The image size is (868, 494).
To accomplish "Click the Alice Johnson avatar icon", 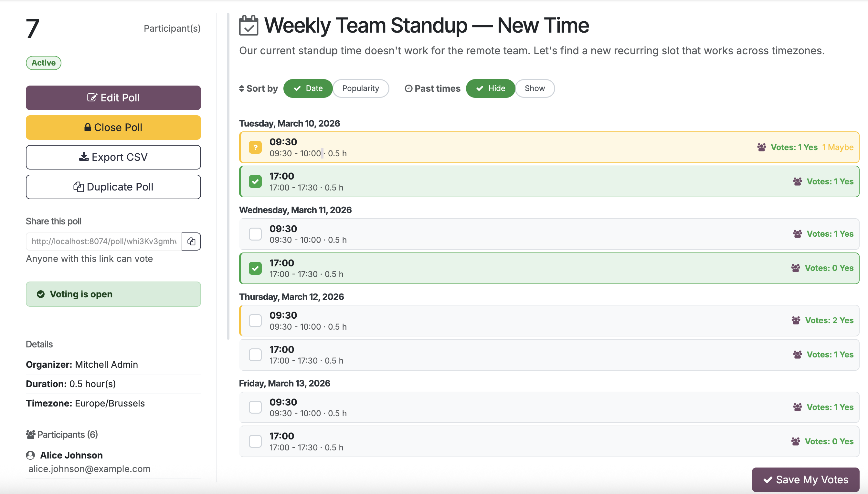I will (x=31, y=455).
